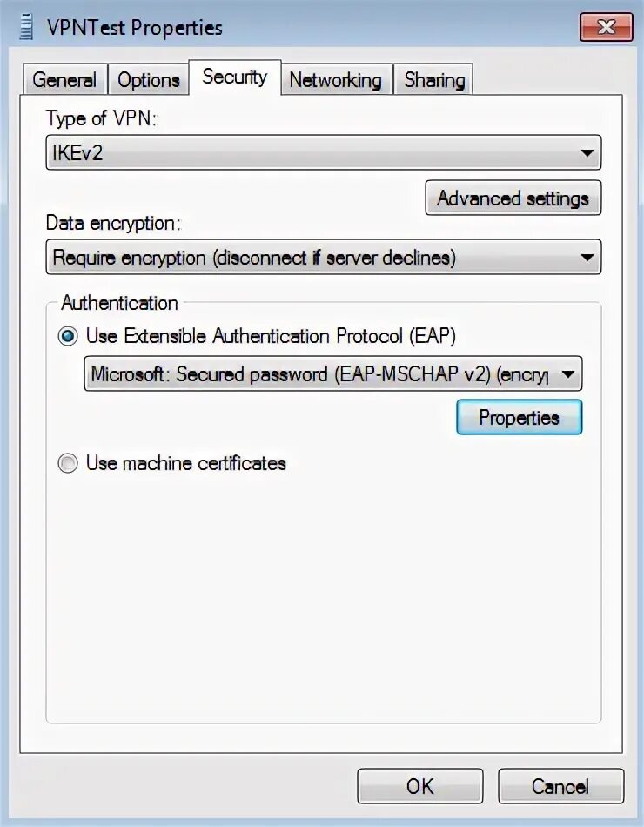
Task: Select Use Extensible Authentication Protocol radio
Action: click(x=68, y=336)
